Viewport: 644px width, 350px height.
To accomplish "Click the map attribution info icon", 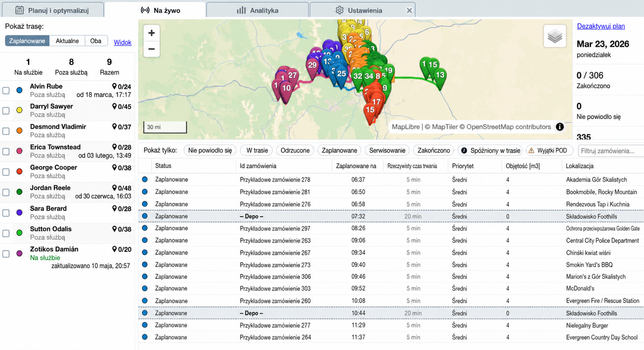I will tap(560, 127).
